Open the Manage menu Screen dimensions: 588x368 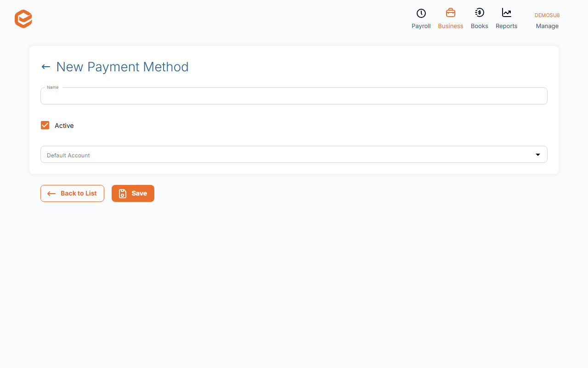click(x=547, y=26)
